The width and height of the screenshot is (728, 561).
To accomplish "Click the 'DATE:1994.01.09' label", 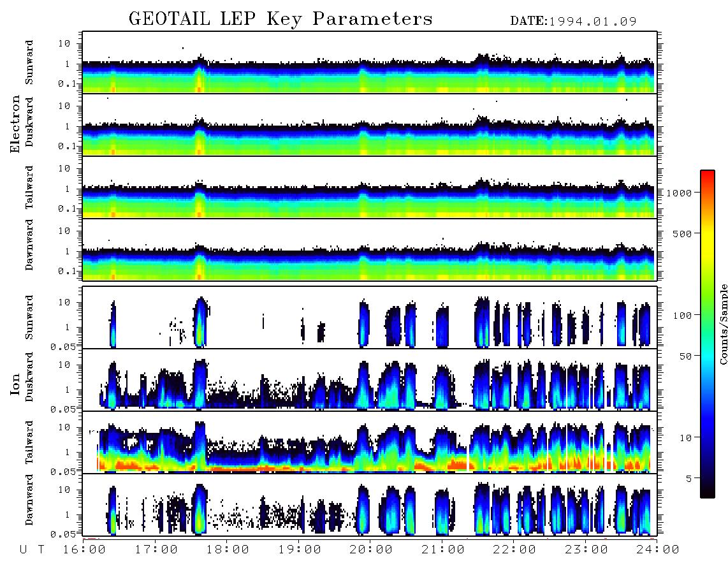I will (x=573, y=22).
